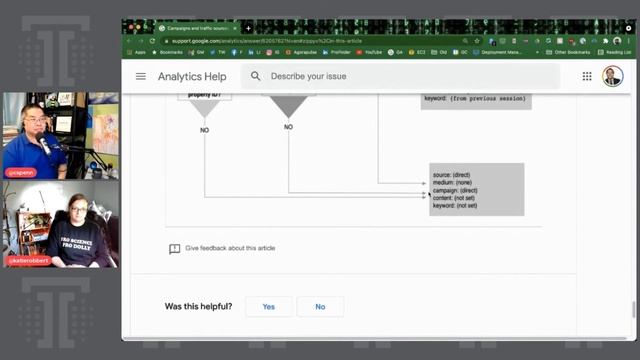
Task: Click the page vertical scrollbar thumb
Action: point(633,310)
